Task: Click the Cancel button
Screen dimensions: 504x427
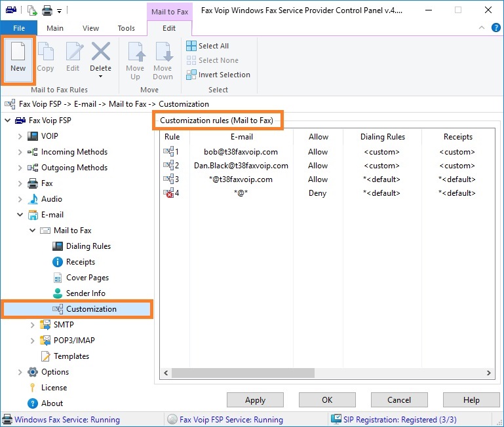Action: (399, 400)
